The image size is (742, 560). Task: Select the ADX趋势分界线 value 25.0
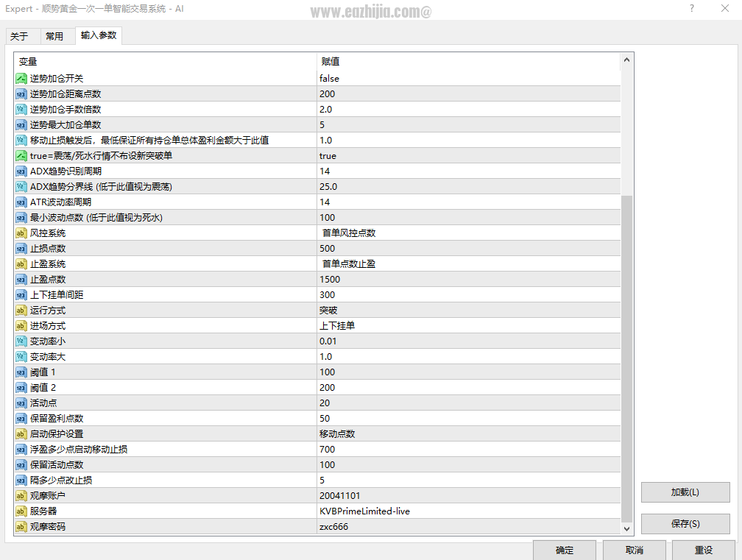pyautogui.click(x=328, y=187)
